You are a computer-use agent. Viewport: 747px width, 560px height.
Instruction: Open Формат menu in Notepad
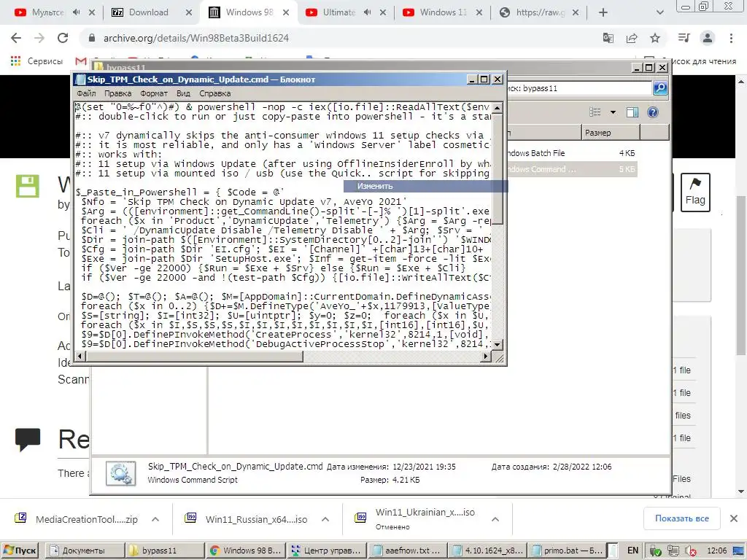(x=154, y=93)
